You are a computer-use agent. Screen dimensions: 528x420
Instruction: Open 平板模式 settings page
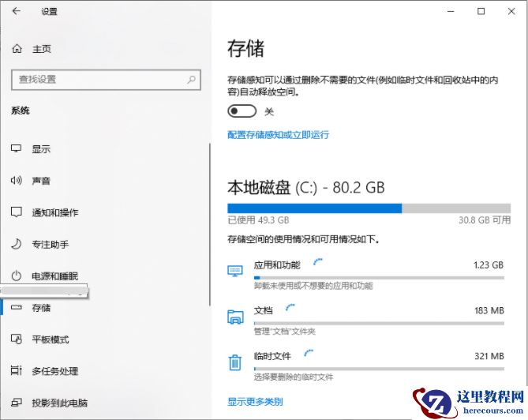point(51,339)
